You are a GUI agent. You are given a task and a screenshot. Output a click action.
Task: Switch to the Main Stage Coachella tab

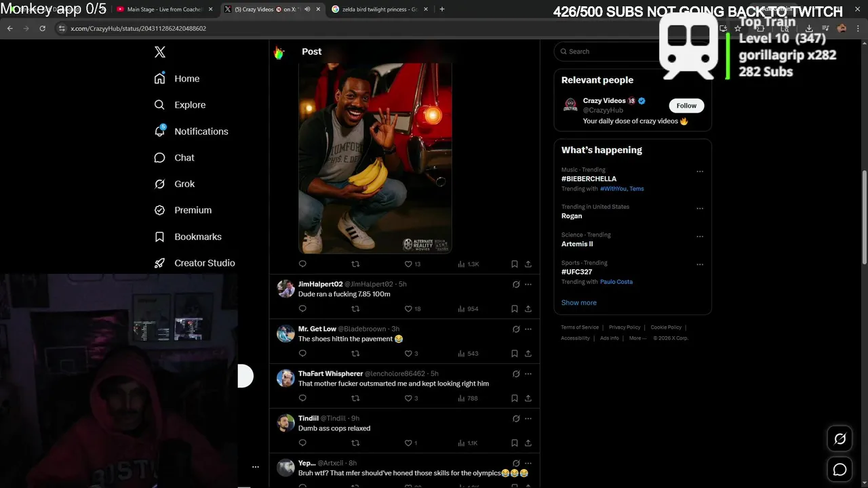[x=163, y=9]
